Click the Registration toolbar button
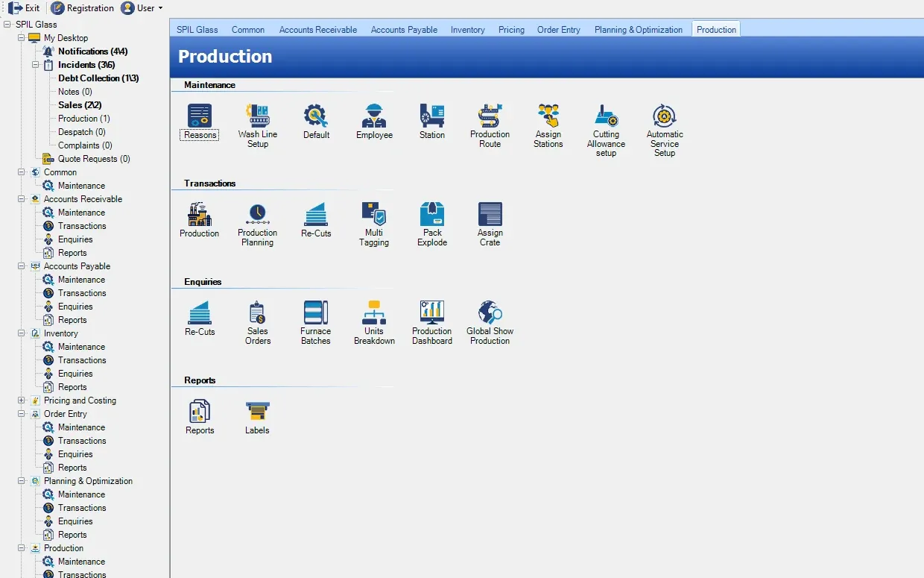The height and width of the screenshot is (578, 924). coord(83,8)
